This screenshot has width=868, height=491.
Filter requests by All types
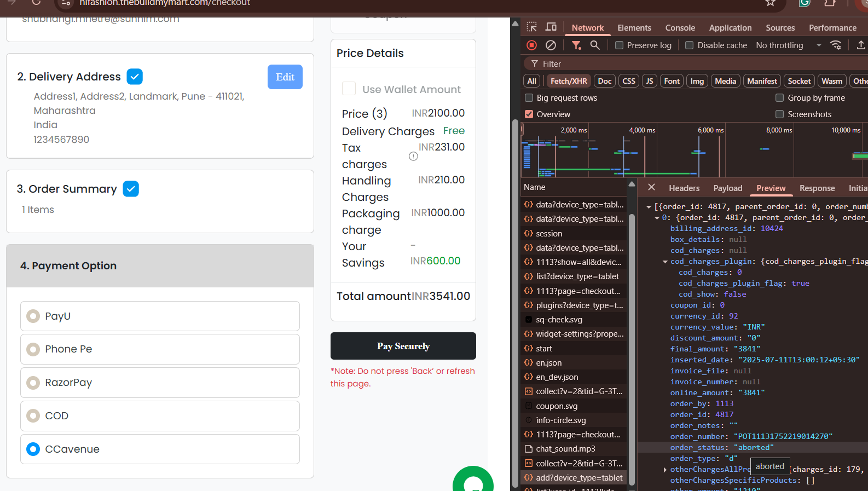pyautogui.click(x=531, y=81)
